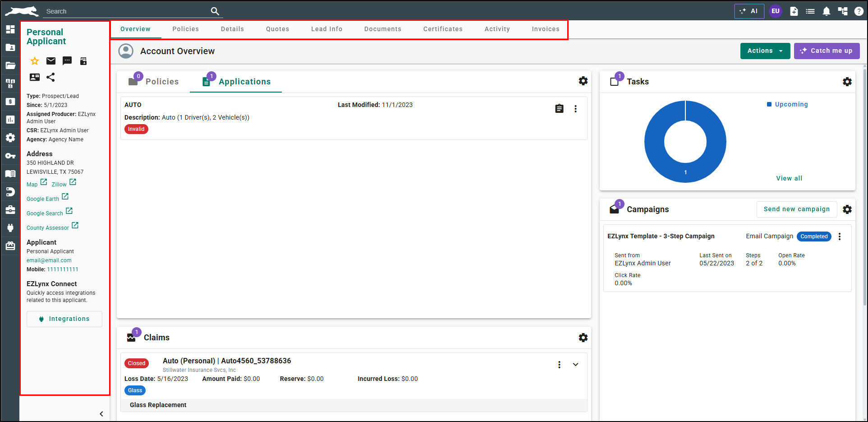Open three-dot menu on AUTO application
868x422 pixels.
click(575, 109)
